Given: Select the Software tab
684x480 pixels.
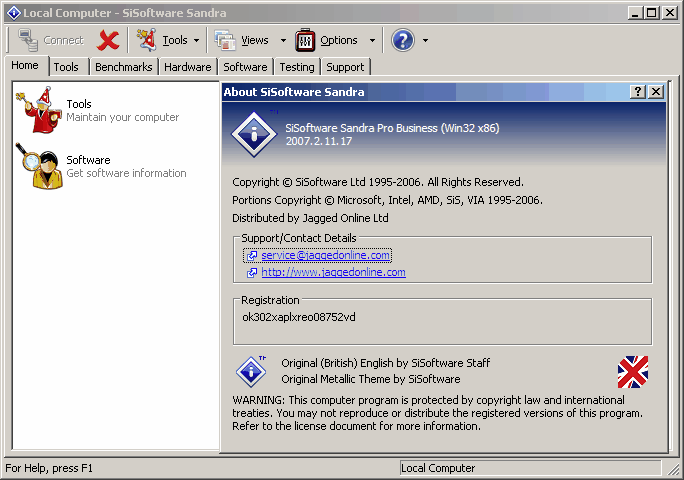Looking at the screenshot, I should tap(245, 67).
